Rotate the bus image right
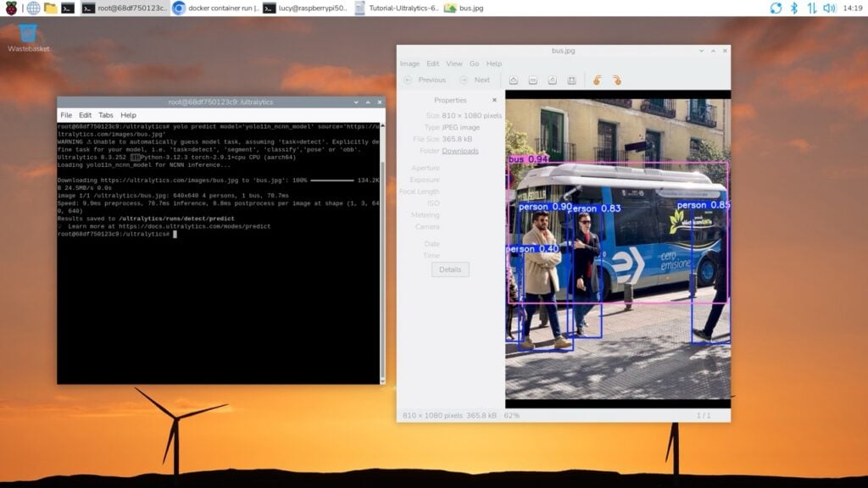The image size is (868, 488). click(x=617, y=80)
